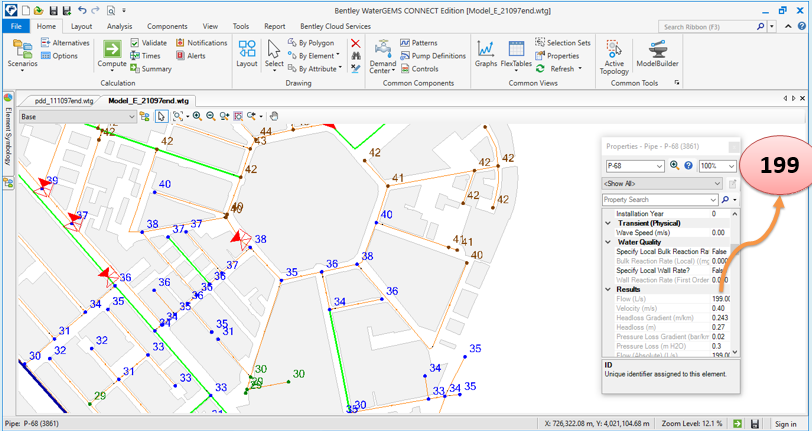The image size is (812, 431).
Task: Expand the By Element dropdown
Action: 338,54
